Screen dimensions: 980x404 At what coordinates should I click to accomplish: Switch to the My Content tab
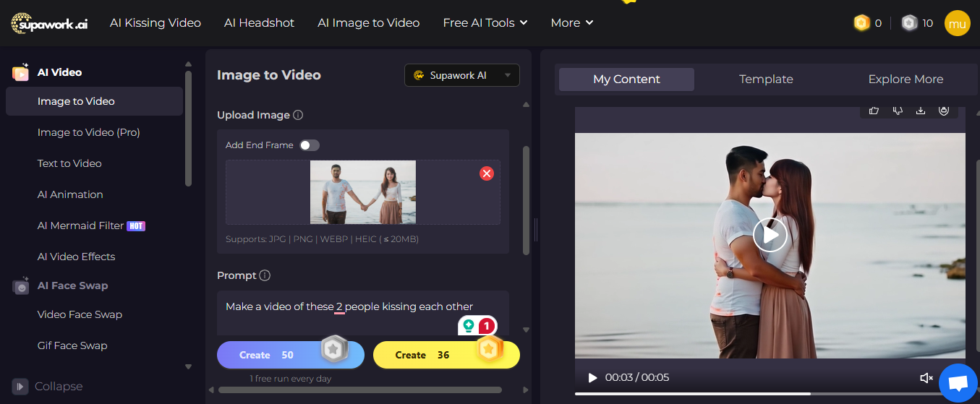point(626,79)
